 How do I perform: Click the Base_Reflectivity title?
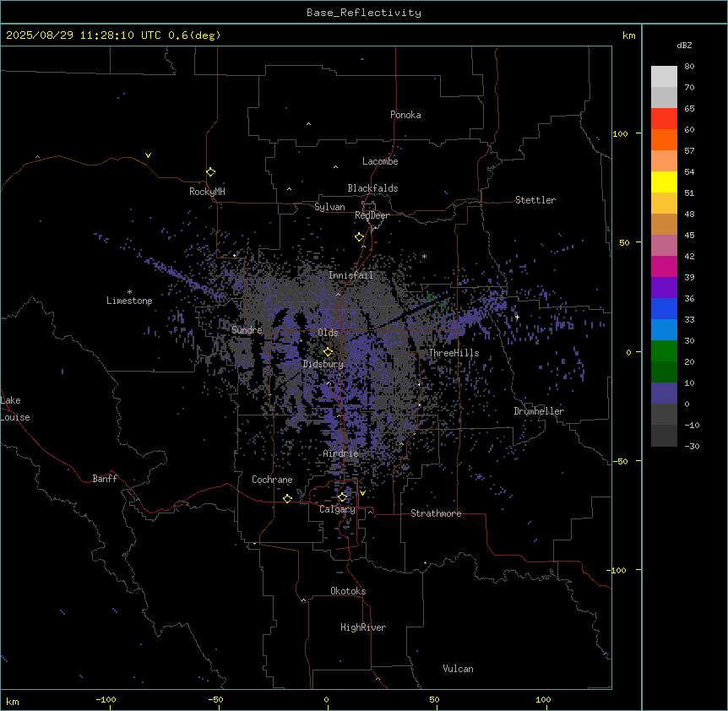click(x=364, y=13)
